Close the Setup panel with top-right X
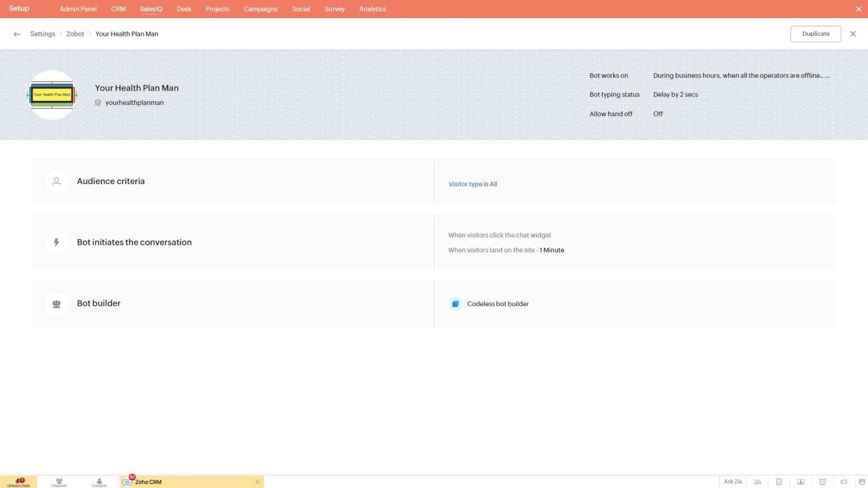 pos(859,9)
